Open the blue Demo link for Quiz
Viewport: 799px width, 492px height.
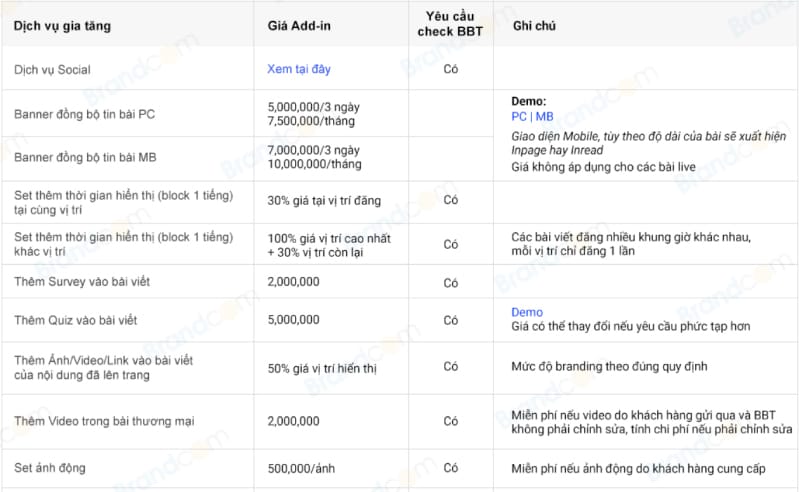click(x=527, y=313)
